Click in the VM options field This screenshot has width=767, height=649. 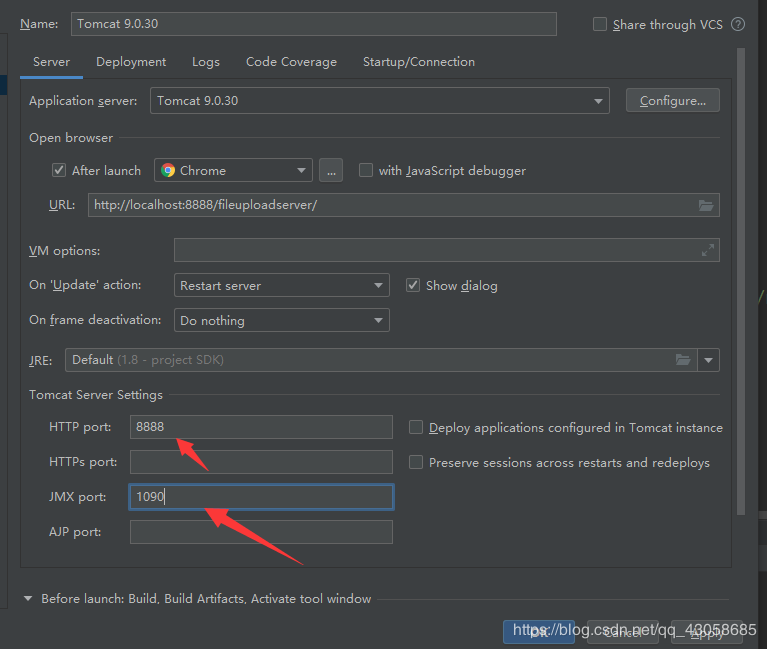(447, 250)
